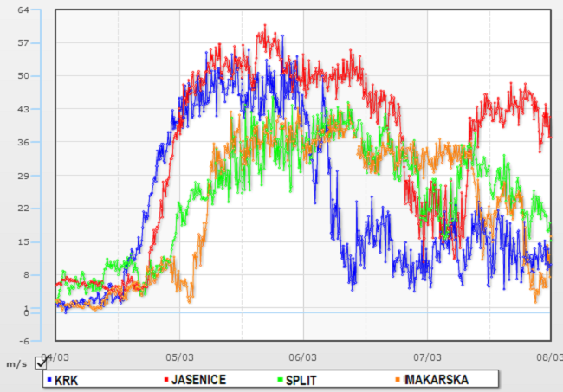This screenshot has width=563, height=392.
Task: Select the KRK series label in legend
Action: click(x=66, y=380)
